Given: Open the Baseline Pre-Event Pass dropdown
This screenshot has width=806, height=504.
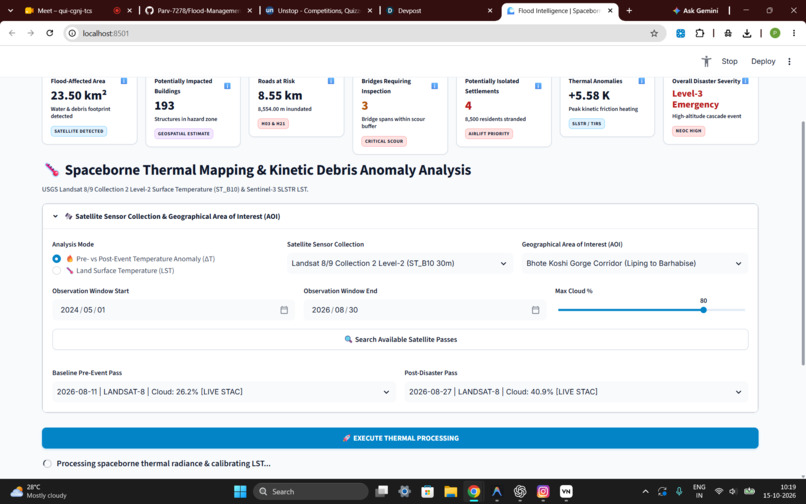Looking at the screenshot, I should point(224,392).
